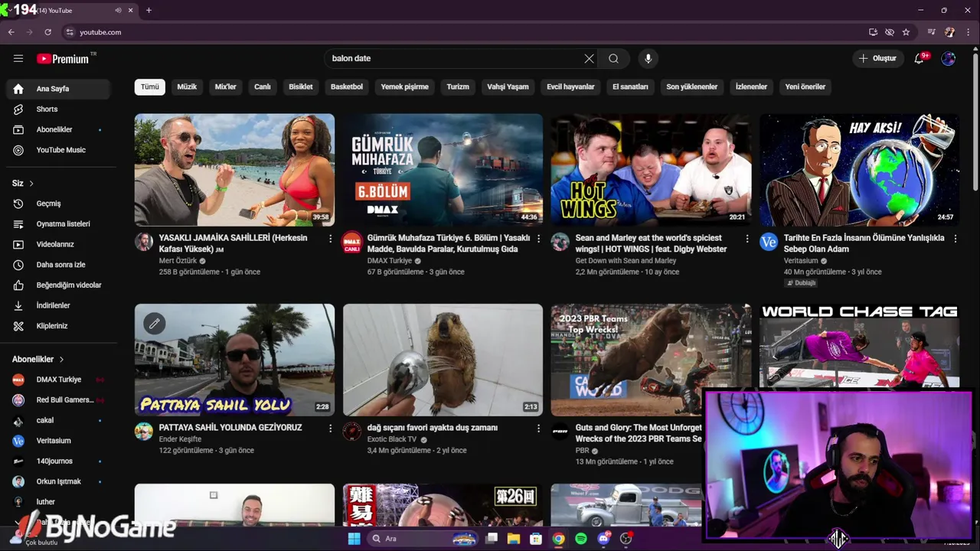Select the Bisiklet filter chip
This screenshot has height=551, width=980.
(301, 86)
